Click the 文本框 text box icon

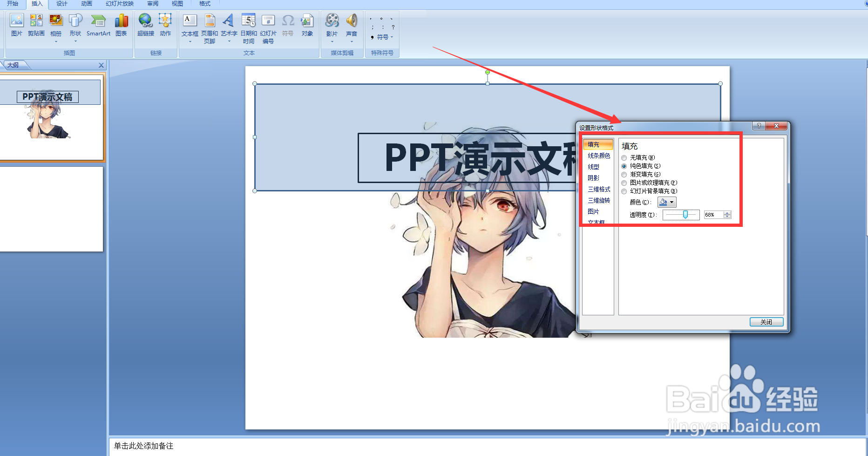pyautogui.click(x=190, y=20)
